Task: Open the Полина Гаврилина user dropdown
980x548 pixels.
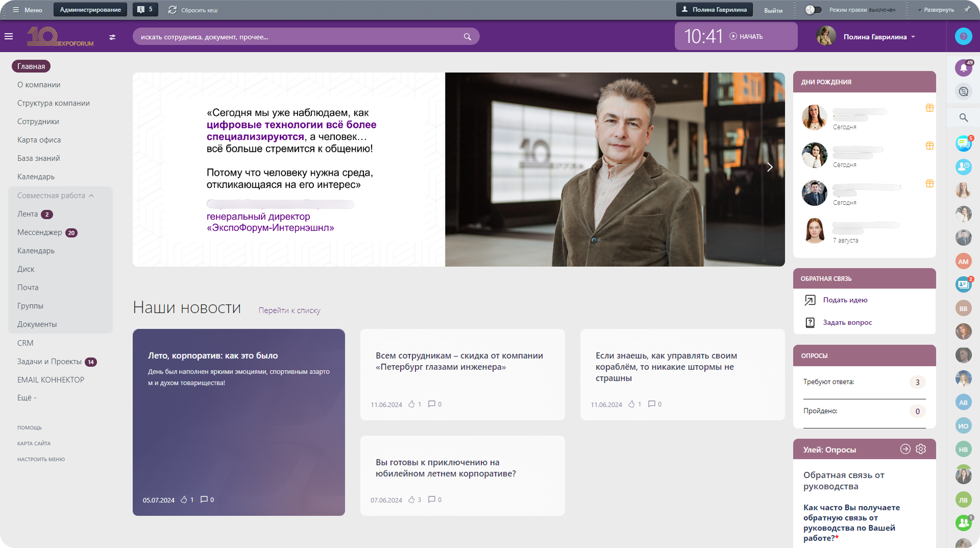Action: click(879, 37)
